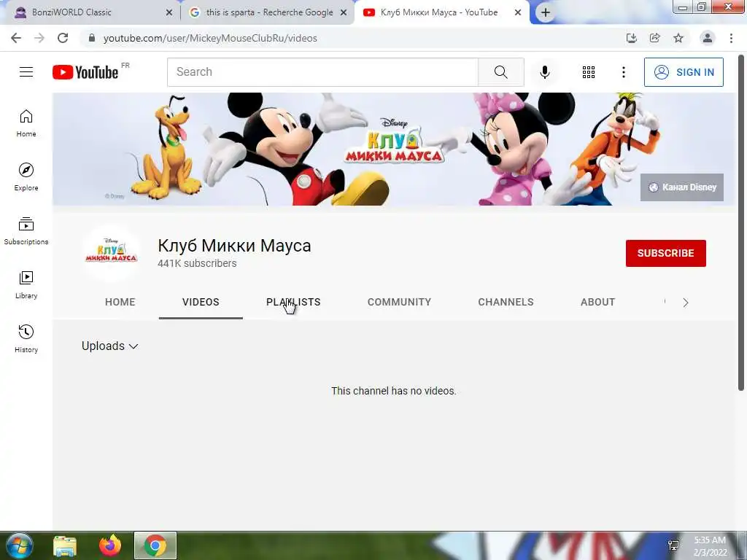Click Chrome icon in the taskbar

point(155,545)
